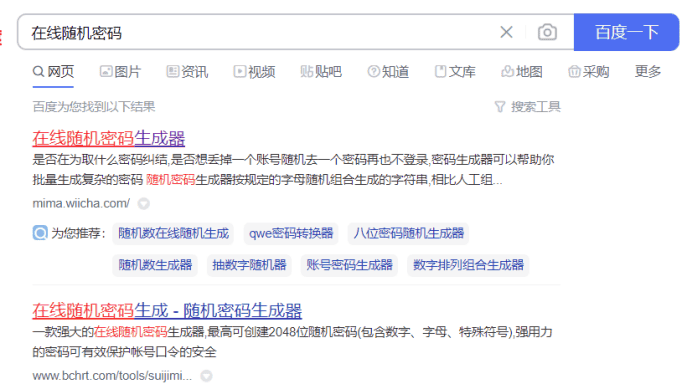The width and height of the screenshot is (692, 385).
Task: Click the 百度一下 search button
Action: pyautogui.click(x=626, y=32)
